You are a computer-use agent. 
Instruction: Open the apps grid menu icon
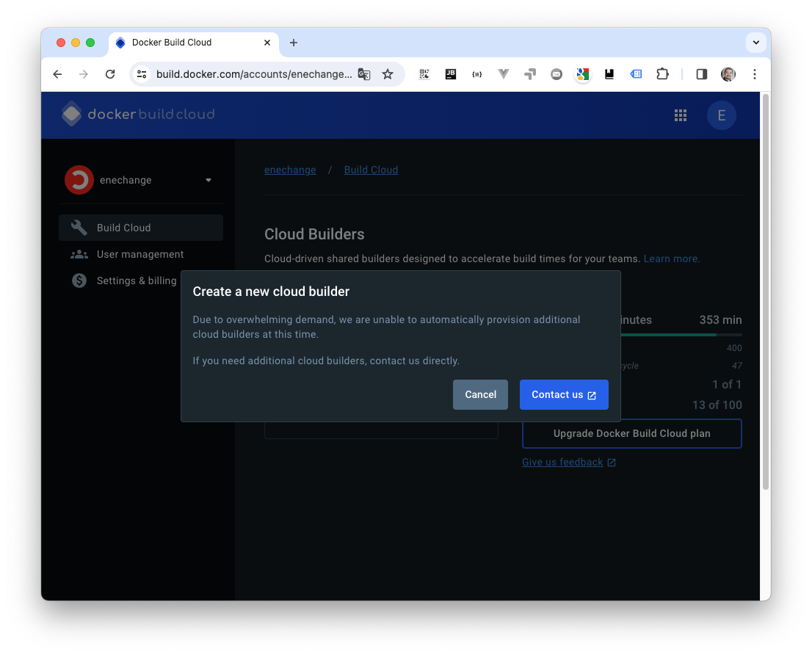pos(681,115)
